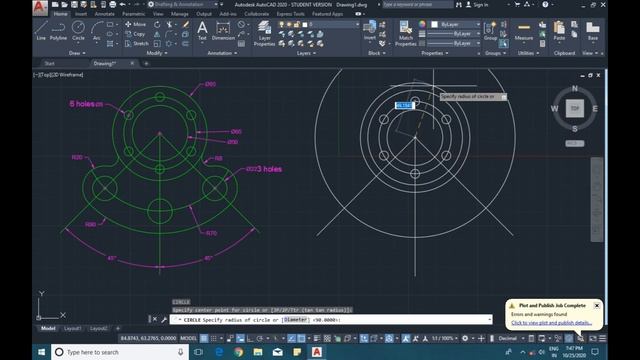Click the Windows search box on taskbar
640x360 pixels.
[x=120, y=352]
